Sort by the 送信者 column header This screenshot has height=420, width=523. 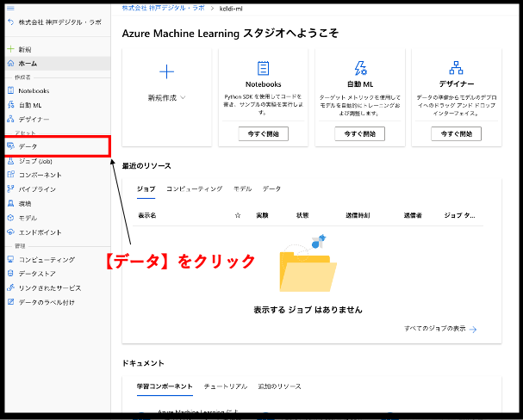(413, 215)
